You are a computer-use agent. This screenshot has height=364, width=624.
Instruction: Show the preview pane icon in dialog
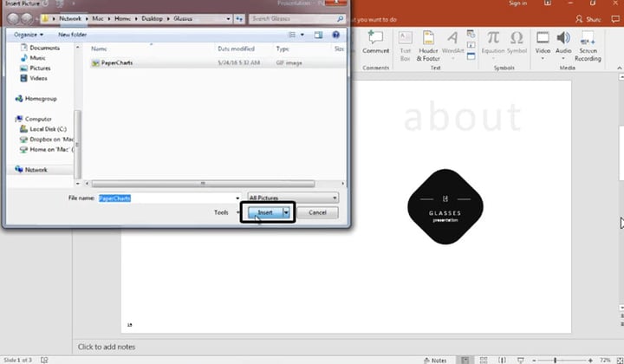318,35
